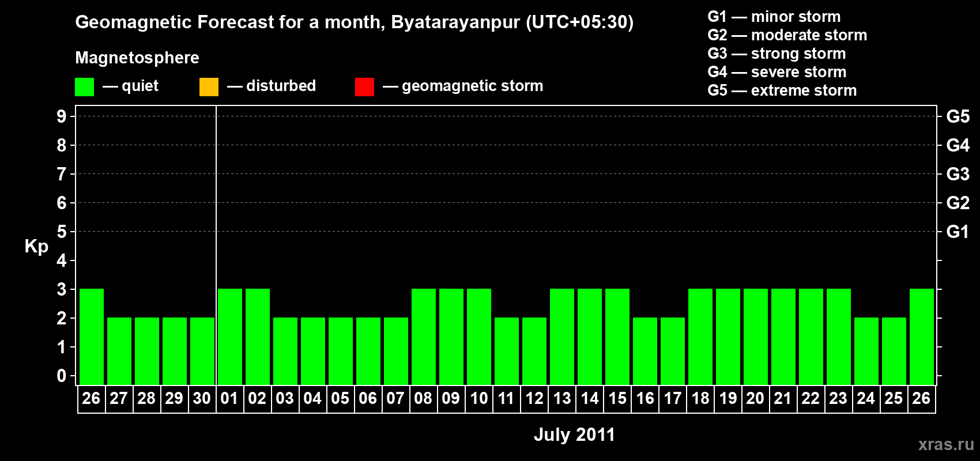Screen dimensions: 980x461
Task: Select the bar above date 30
Action: click(x=202, y=351)
